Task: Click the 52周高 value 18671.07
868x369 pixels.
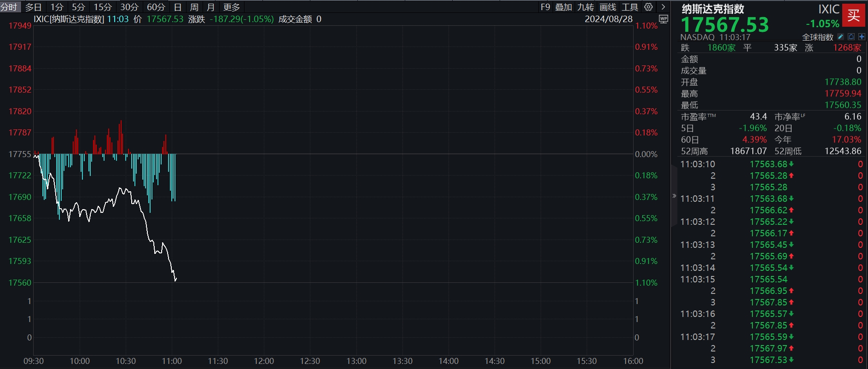Action: pos(748,151)
